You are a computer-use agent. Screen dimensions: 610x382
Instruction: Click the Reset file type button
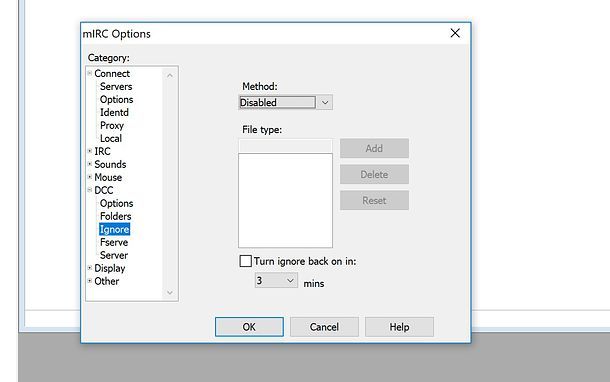click(x=374, y=200)
